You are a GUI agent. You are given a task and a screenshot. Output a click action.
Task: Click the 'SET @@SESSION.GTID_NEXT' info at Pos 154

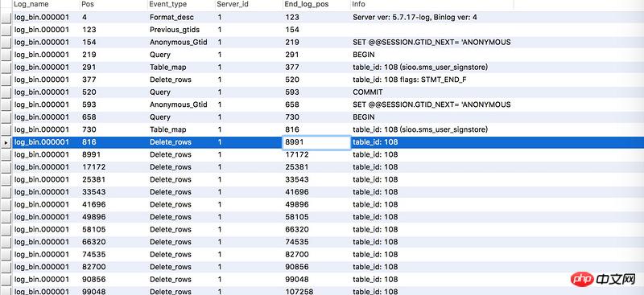coord(431,43)
